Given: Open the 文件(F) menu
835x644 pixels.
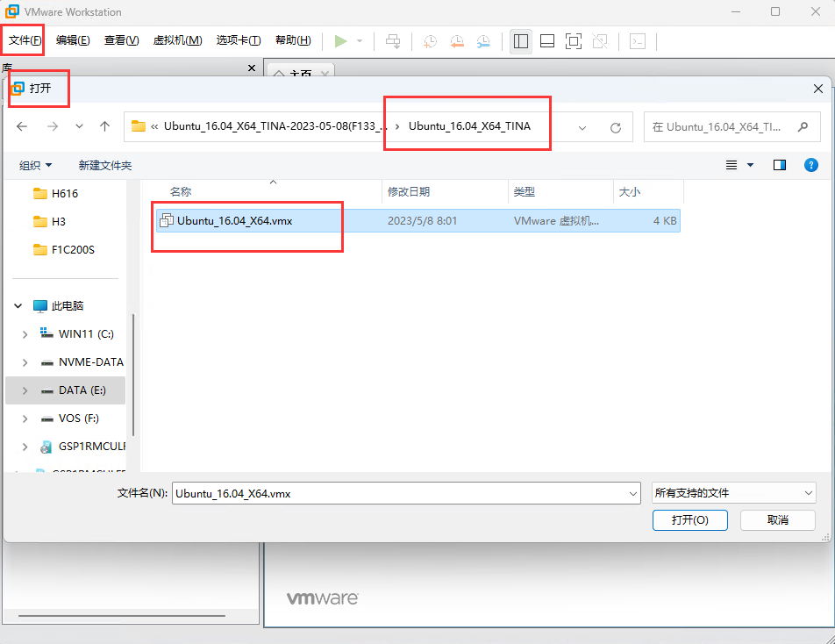Looking at the screenshot, I should pos(24,40).
